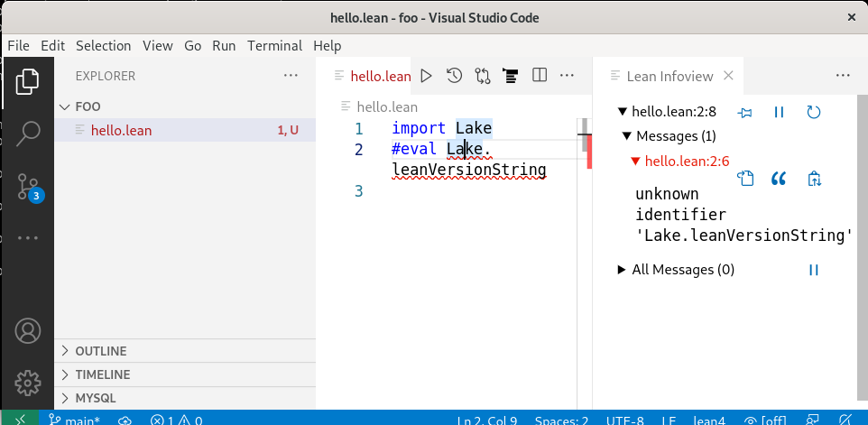This screenshot has height=425, width=868.
Task: Close the Lean Infoview tab
Action: coord(728,75)
